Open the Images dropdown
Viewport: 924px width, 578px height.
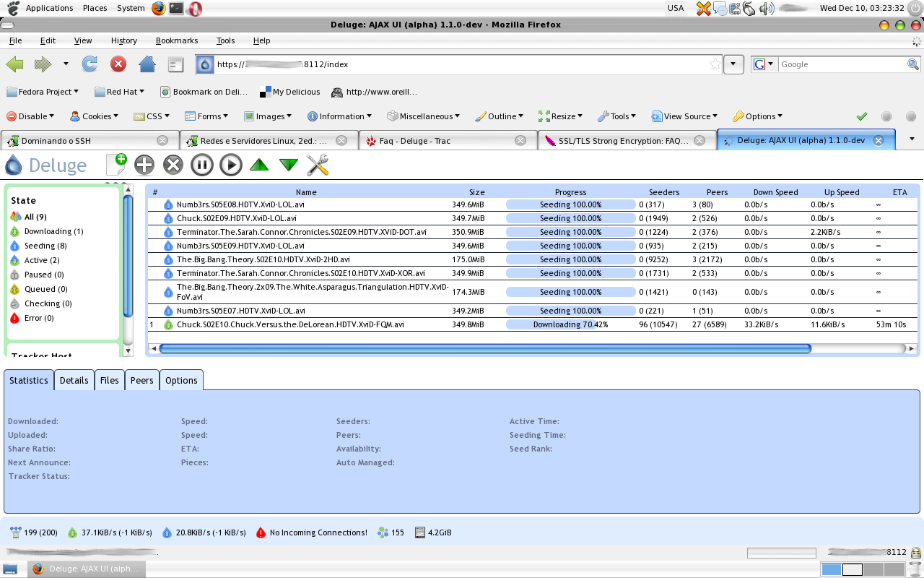(x=268, y=116)
